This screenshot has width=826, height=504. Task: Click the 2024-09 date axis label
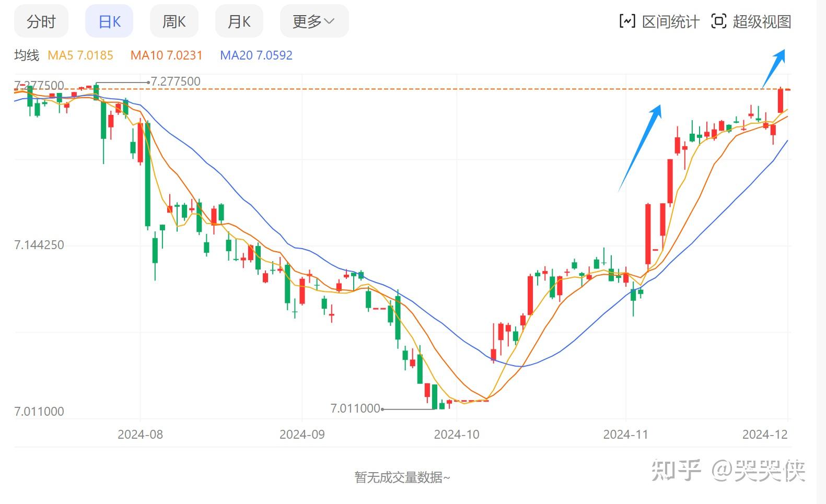click(x=302, y=435)
